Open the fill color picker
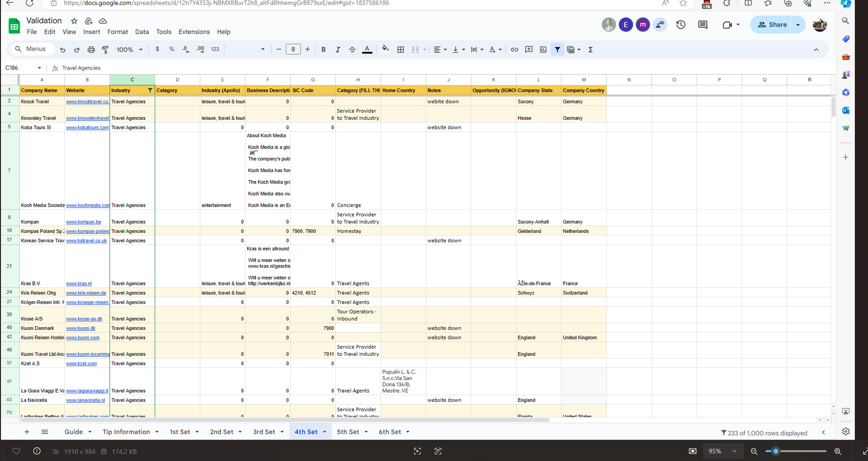This screenshot has width=868, height=461. tap(385, 49)
